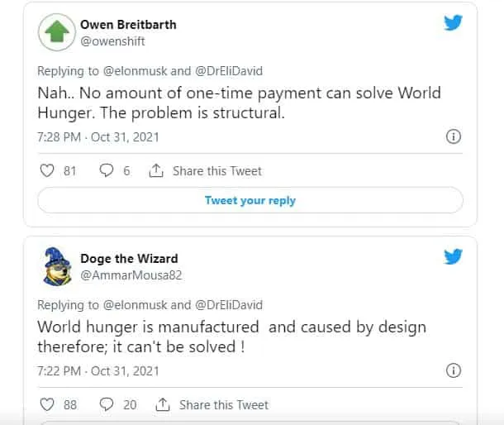
Task: Open the reply bubble showing 20 replies
Action: pyautogui.click(x=107, y=404)
